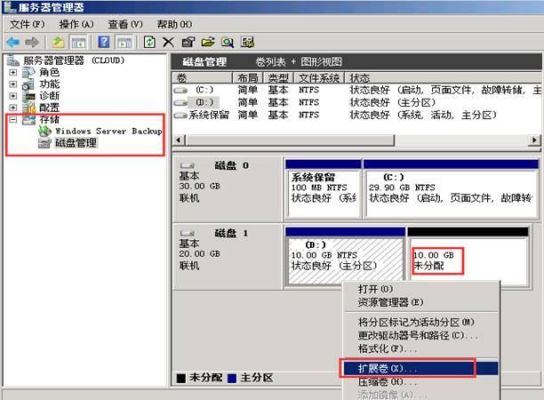544x400 pixels.
Task: Expand the 诊断 tree node
Action: (x=13, y=96)
